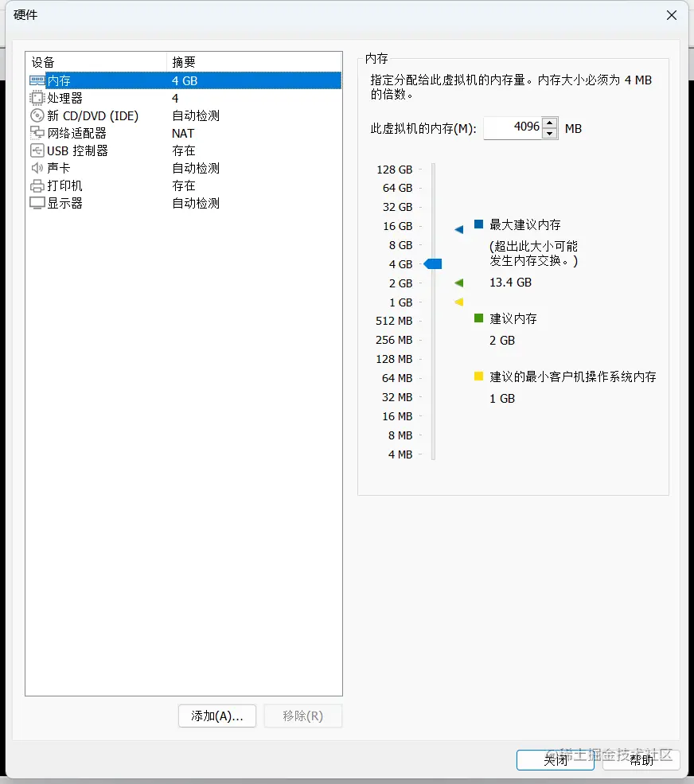The width and height of the screenshot is (694, 784).
Task: Click the 64 MB slider label
Action: click(397, 378)
